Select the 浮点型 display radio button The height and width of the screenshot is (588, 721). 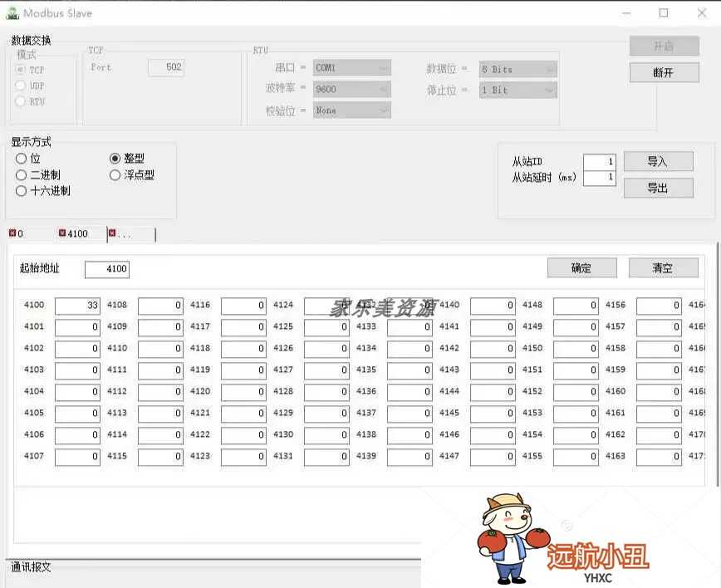click(115, 174)
